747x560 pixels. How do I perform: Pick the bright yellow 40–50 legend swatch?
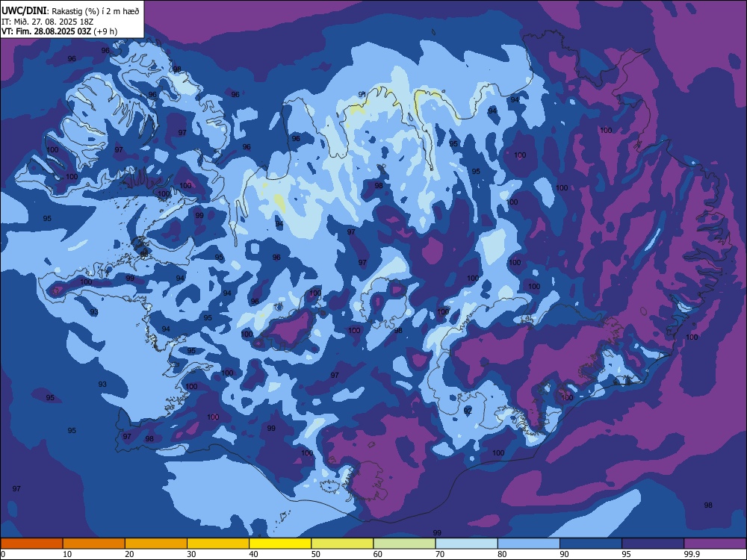[x=280, y=544]
